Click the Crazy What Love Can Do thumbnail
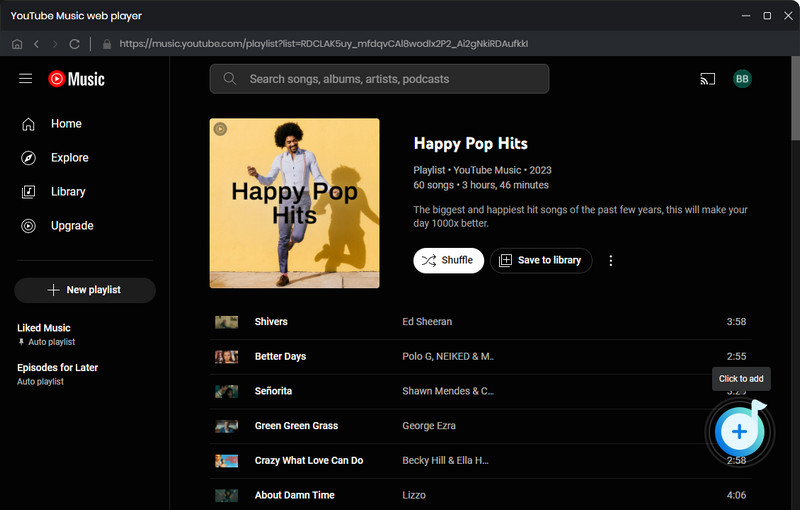 coord(227,461)
